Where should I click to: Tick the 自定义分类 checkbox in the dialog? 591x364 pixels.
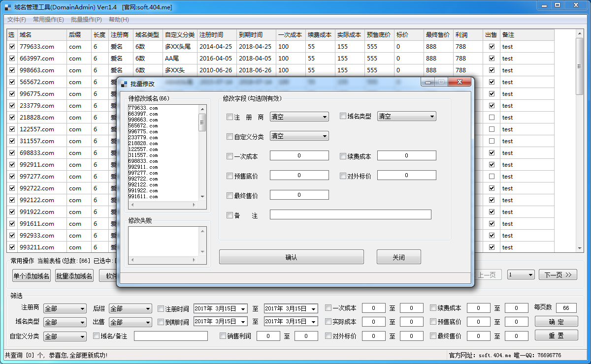[x=230, y=137]
